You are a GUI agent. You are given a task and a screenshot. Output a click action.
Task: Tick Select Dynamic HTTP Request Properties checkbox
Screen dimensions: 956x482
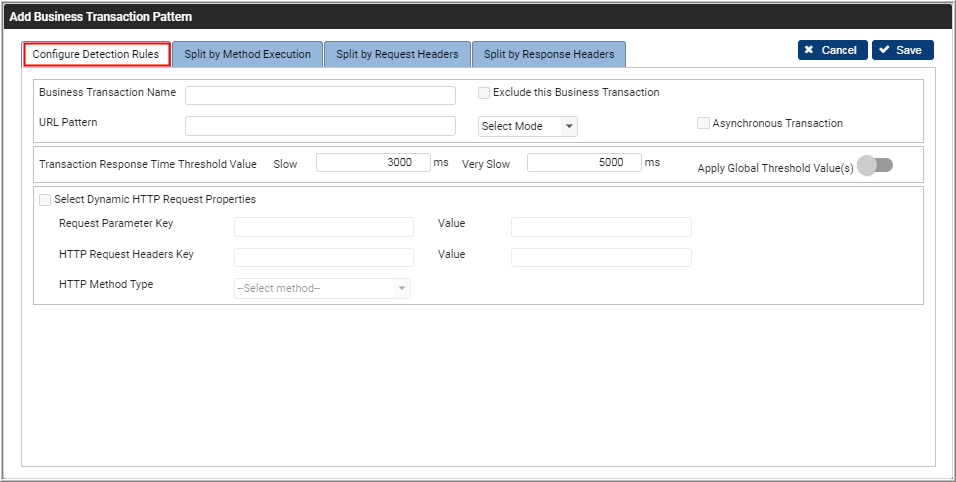click(45, 200)
